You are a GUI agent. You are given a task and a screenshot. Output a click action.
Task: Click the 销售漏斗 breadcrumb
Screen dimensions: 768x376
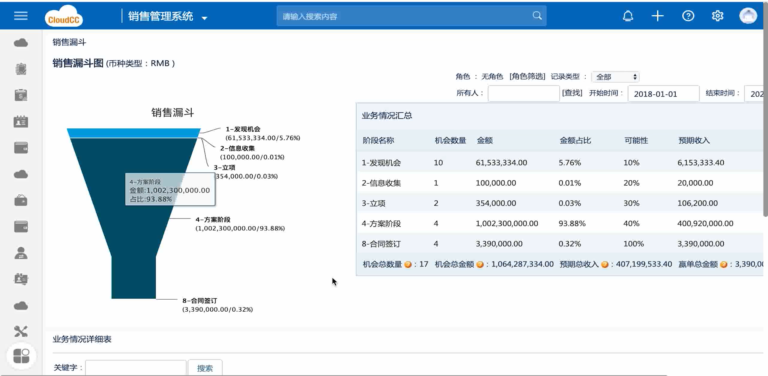coord(69,43)
